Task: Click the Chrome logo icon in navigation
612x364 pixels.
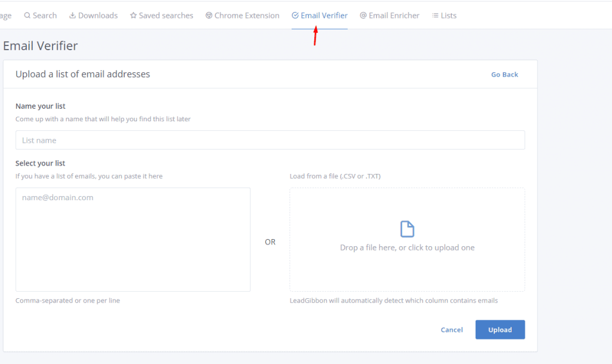Action: [x=209, y=16]
